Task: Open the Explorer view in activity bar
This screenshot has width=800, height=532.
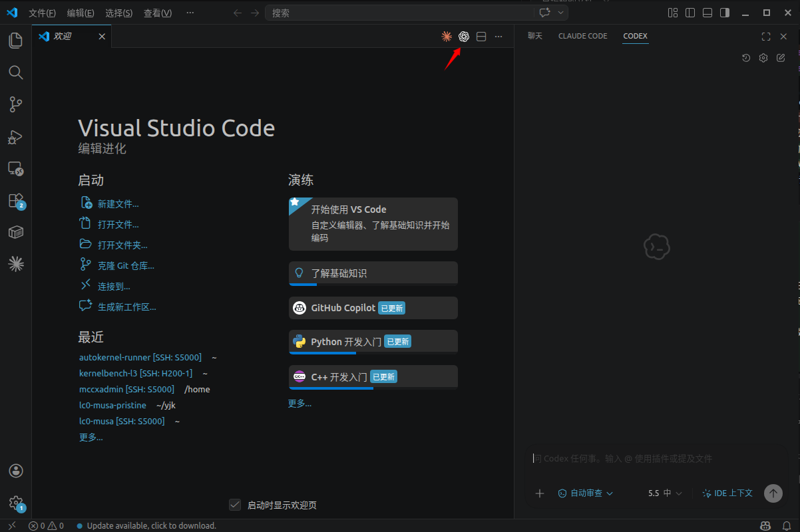Action: 15,41
